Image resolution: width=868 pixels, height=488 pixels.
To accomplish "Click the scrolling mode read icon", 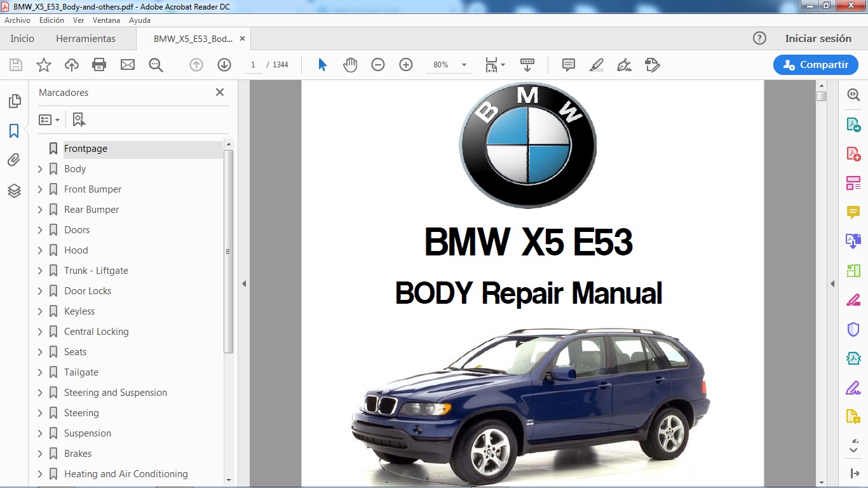I will tap(527, 65).
